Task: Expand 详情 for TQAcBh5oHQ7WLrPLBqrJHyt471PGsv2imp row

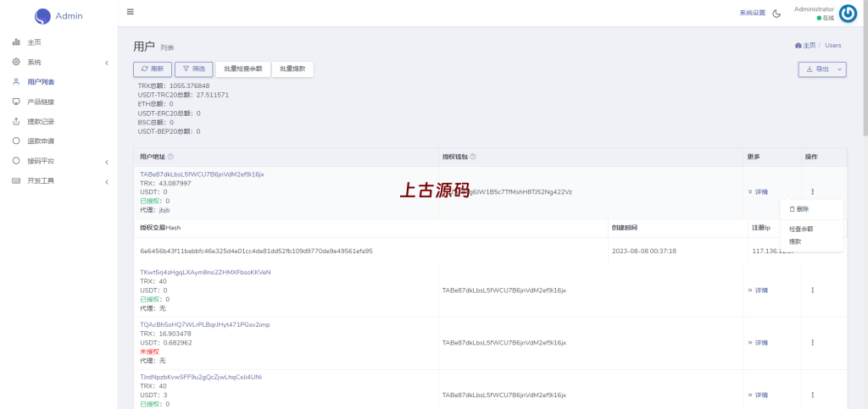Action: coord(758,343)
